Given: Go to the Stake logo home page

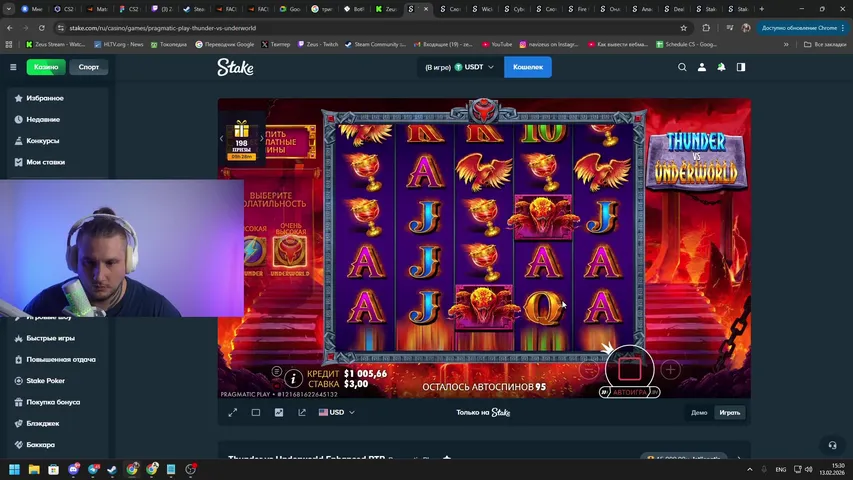Looking at the screenshot, I should [x=235, y=67].
